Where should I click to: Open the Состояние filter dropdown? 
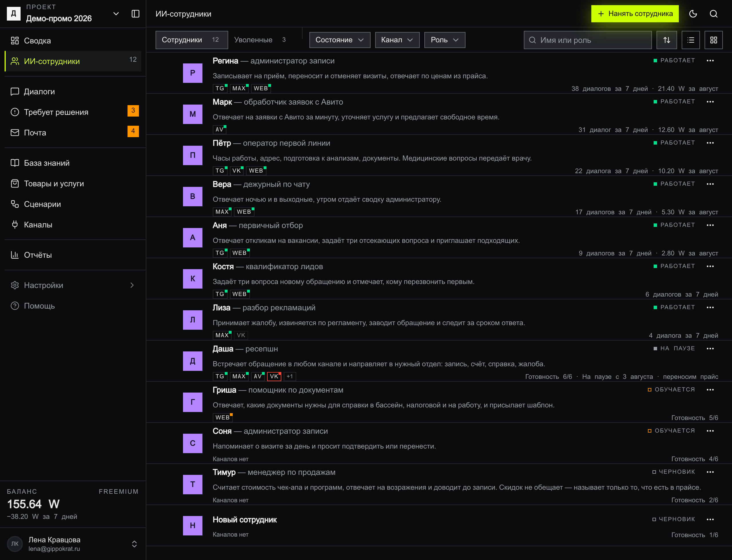[340, 40]
